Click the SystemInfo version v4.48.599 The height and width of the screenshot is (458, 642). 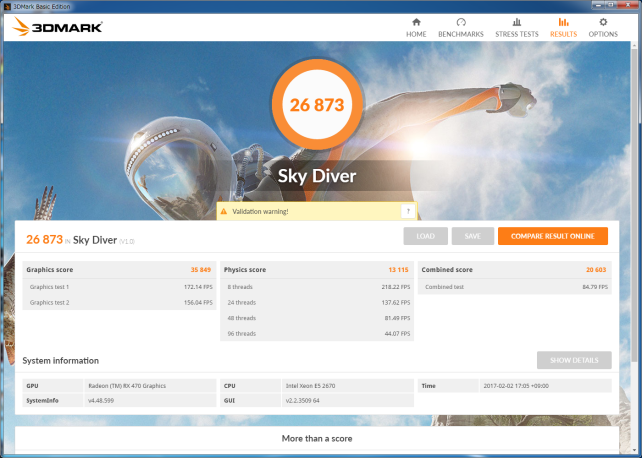tap(101, 400)
